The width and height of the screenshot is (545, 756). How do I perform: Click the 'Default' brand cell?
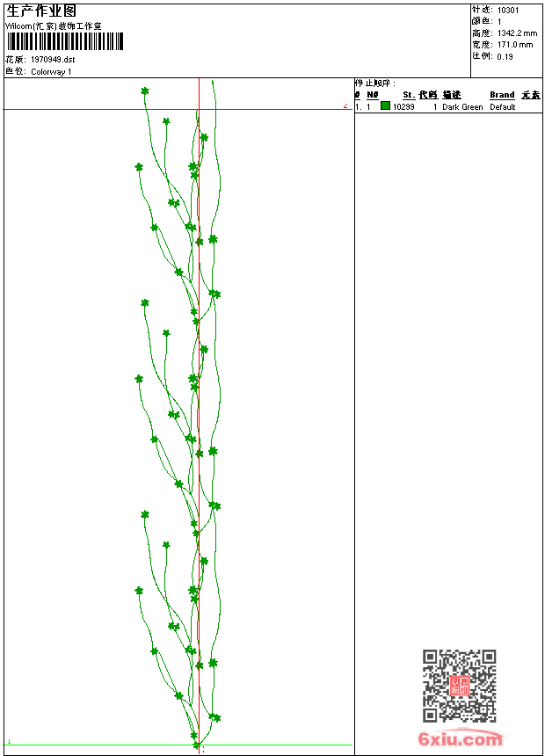click(503, 107)
